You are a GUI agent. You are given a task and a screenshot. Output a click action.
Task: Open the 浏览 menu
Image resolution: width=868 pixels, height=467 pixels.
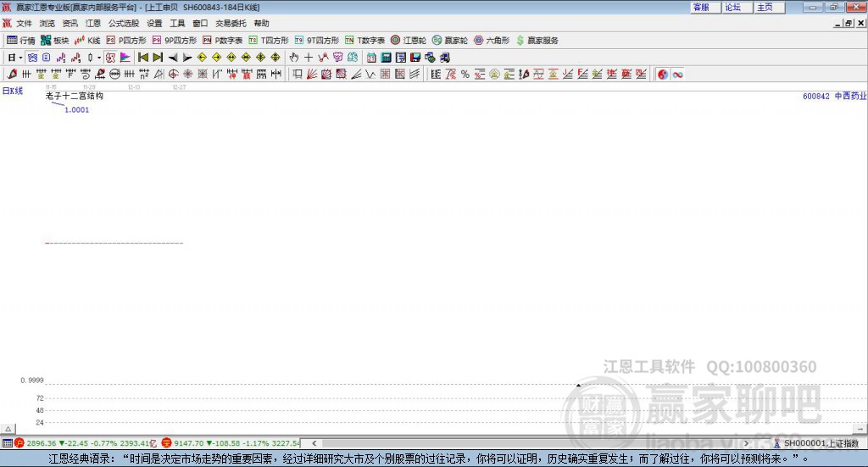coord(47,23)
